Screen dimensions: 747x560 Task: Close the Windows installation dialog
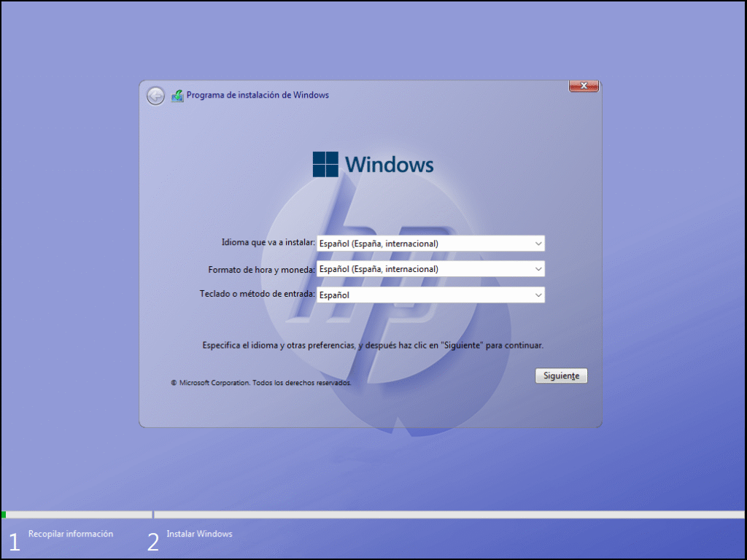[x=584, y=86]
